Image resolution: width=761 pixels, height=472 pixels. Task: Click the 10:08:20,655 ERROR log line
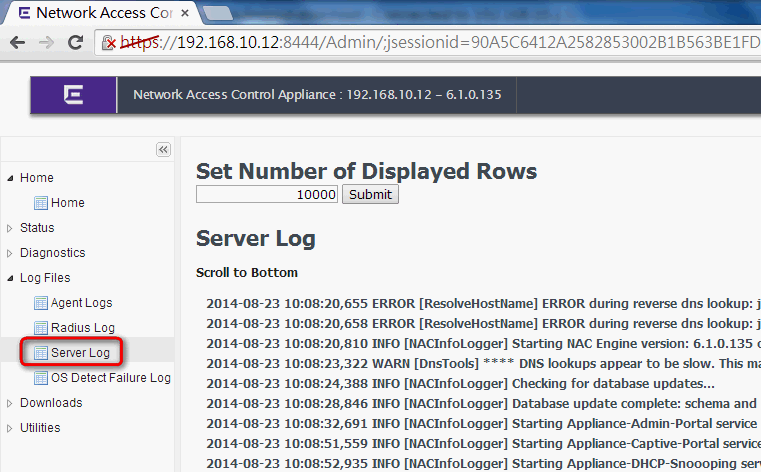(483, 304)
